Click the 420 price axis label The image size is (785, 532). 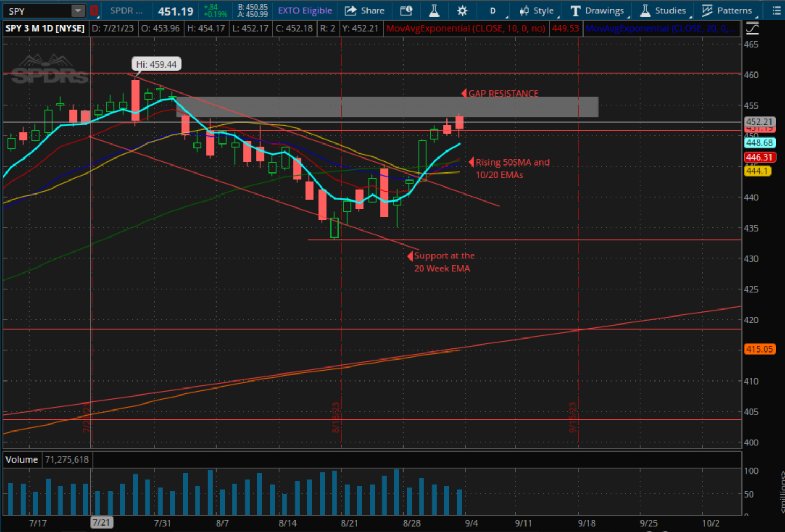[x=751, y=320]
